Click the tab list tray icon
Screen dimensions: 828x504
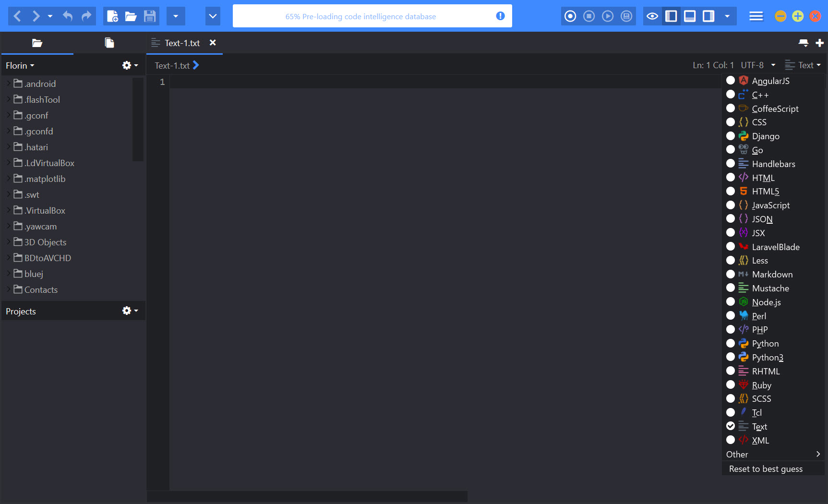[804, 43]
